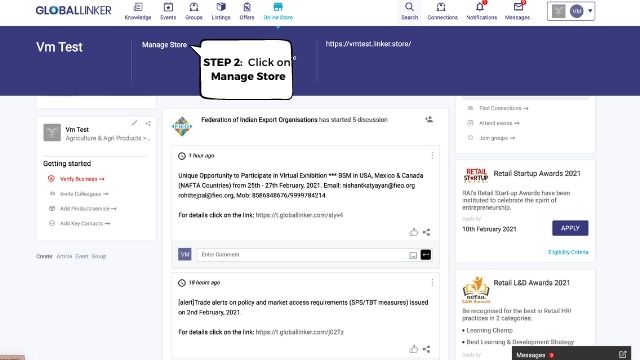Click Manage Store in the banner

(164, 45)
